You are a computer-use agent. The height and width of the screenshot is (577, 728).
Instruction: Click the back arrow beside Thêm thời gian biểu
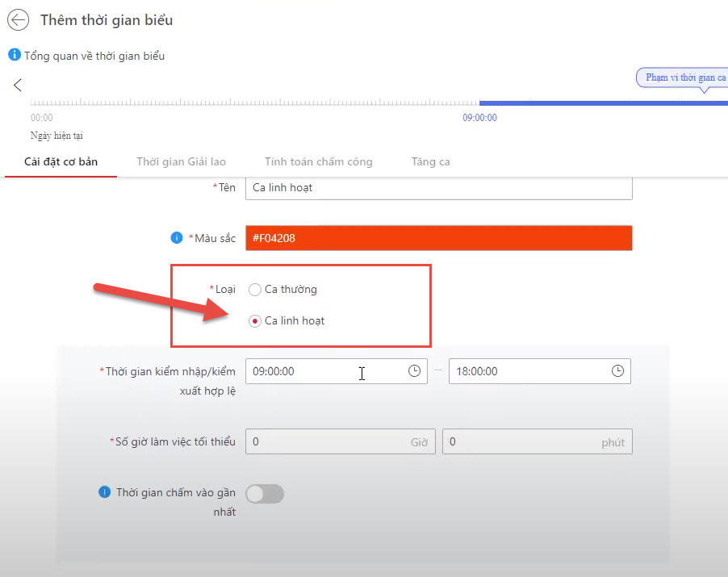point(18,20)
